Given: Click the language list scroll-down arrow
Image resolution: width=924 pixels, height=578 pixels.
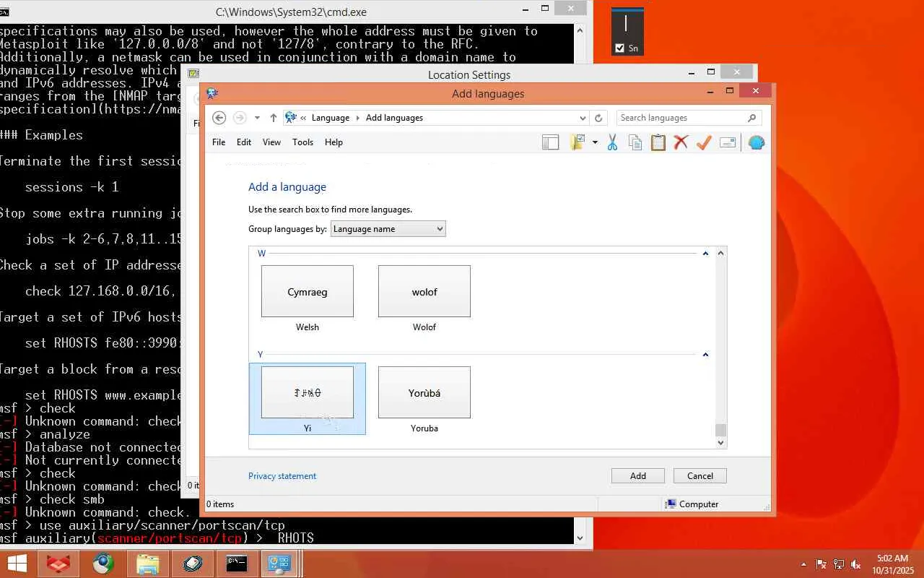Looking at the screenshot, I should tap(720, 443).
